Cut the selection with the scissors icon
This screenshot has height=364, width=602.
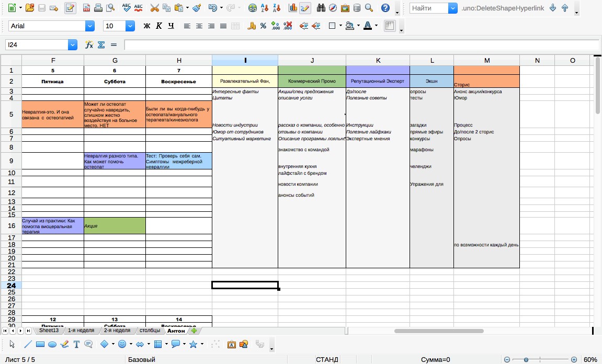[154, 8]
